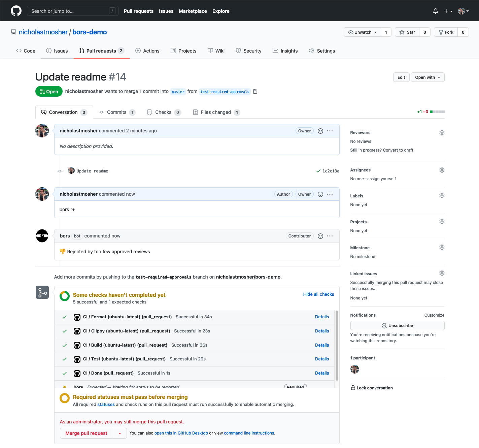Switch to the Files changed tab

tap(215, 112)
